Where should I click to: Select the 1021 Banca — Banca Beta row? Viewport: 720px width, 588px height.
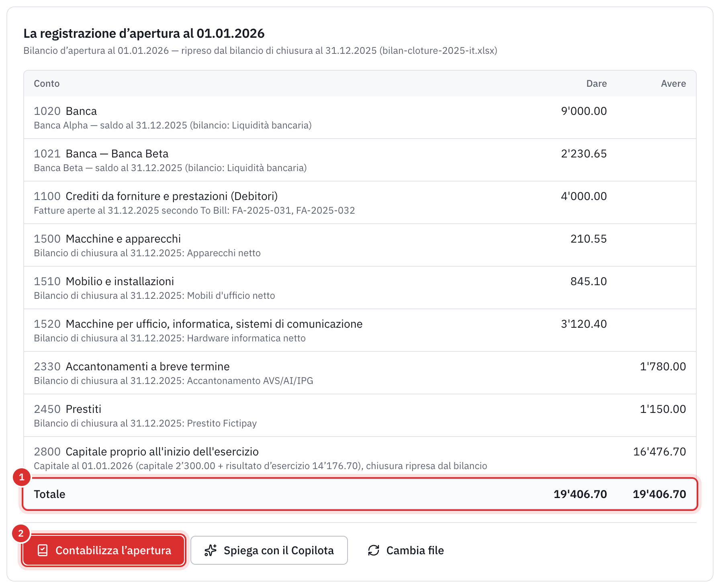[x=360, y=160]
